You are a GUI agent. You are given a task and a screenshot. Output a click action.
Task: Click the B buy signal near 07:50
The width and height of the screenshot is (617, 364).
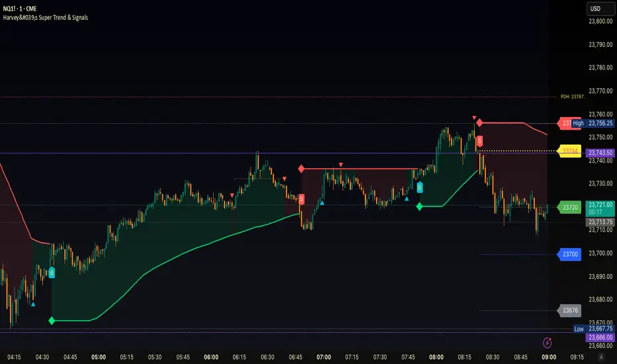click(420, 187)
